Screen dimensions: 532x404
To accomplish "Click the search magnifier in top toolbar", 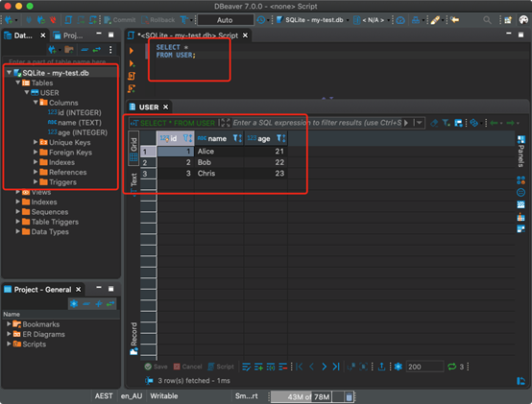I will [487, 20].
